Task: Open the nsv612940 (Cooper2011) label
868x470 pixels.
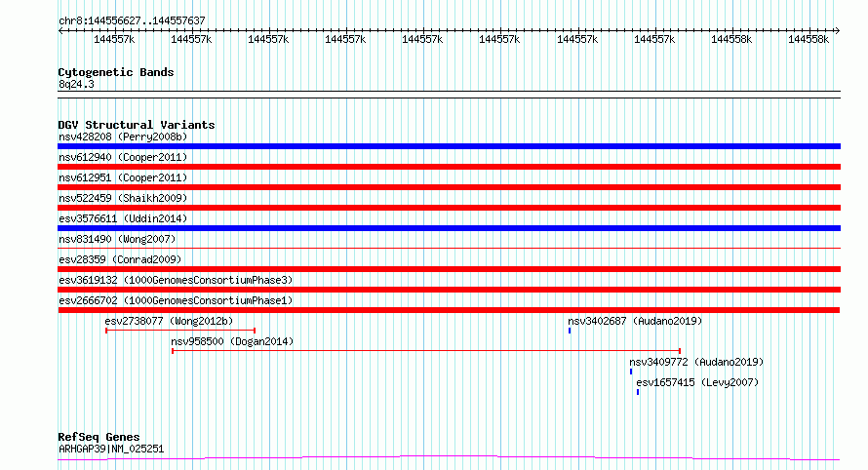Action: pos(123,157)
